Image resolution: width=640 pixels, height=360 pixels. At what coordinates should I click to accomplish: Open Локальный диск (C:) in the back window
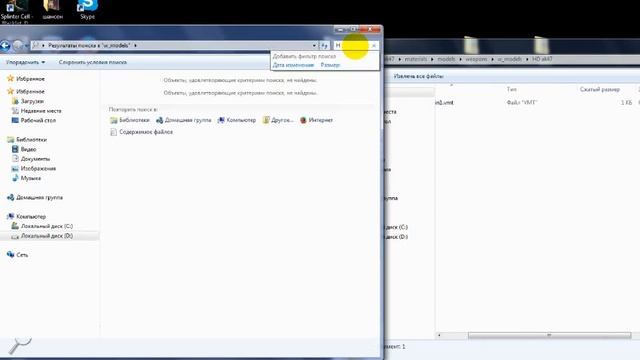click(x=396, y=227)
